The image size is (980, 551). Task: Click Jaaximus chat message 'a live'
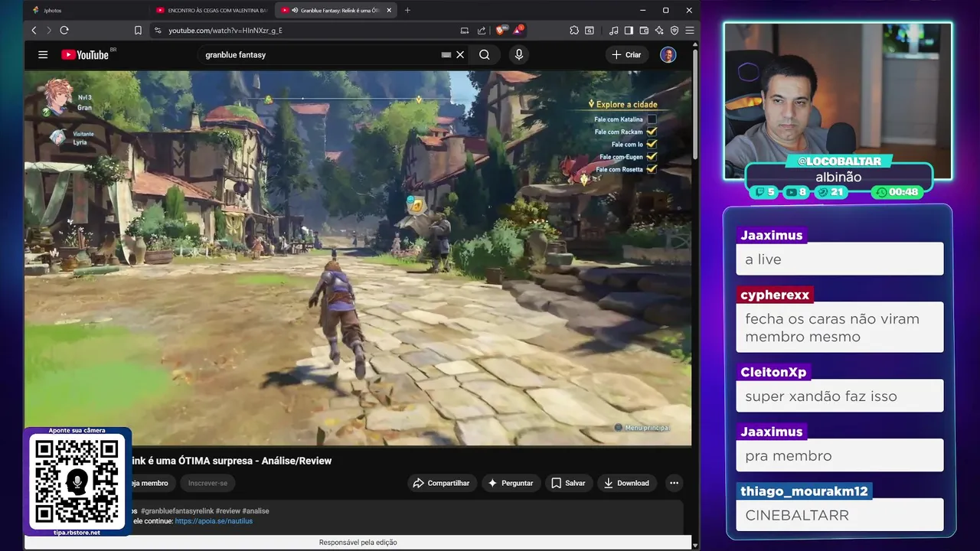click(840, 259)
